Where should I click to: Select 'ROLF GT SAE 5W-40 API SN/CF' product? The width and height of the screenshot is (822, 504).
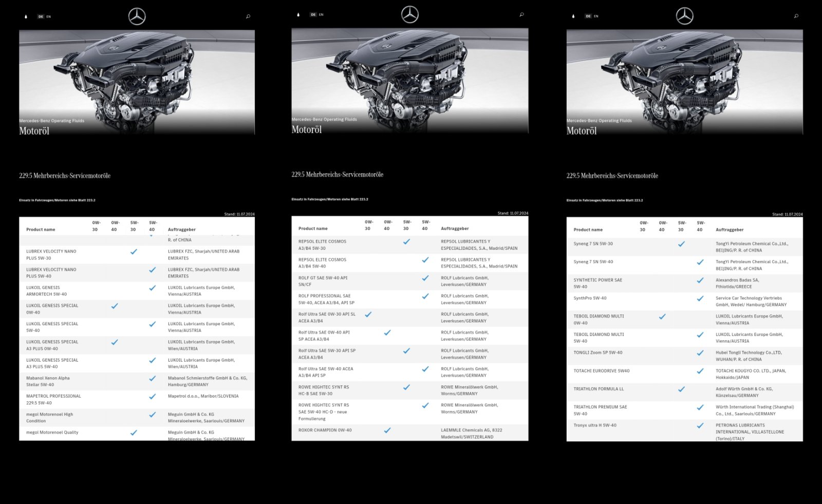pyautogui.click(x=323, y=281)
